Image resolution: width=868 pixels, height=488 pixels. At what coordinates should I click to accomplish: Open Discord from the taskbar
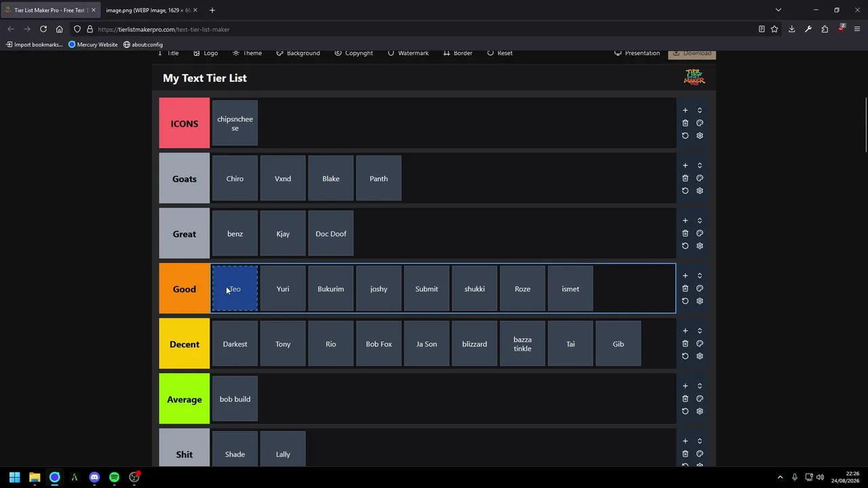coord(94,477)
